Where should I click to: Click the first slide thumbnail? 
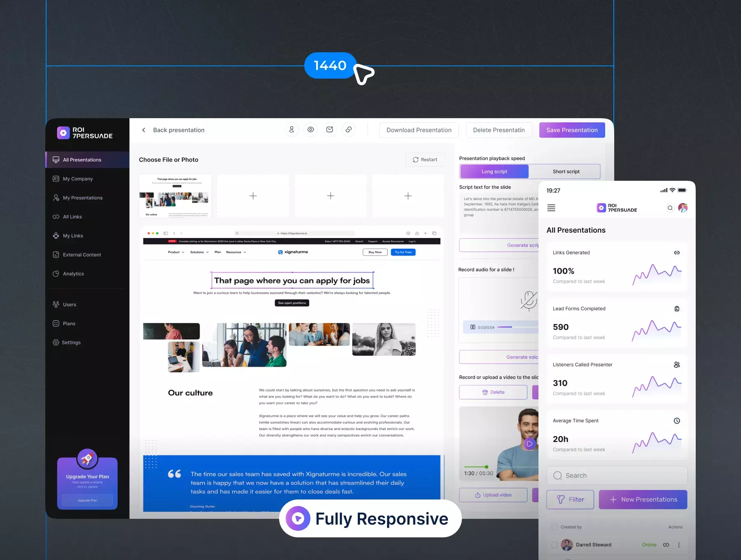[175, 196]
